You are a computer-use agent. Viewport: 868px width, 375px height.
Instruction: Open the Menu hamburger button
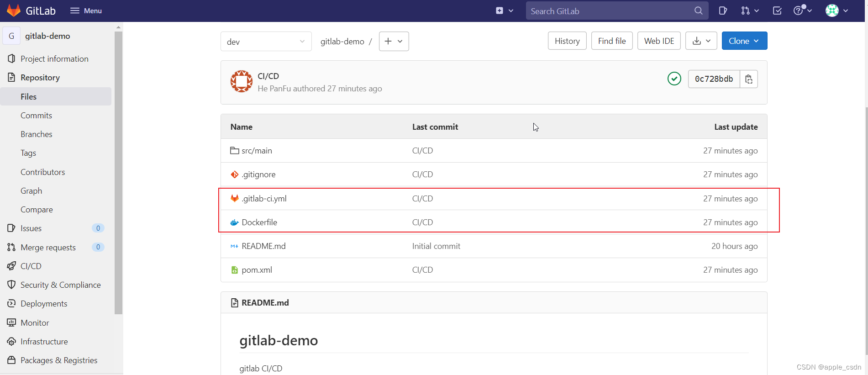[86, 11]
